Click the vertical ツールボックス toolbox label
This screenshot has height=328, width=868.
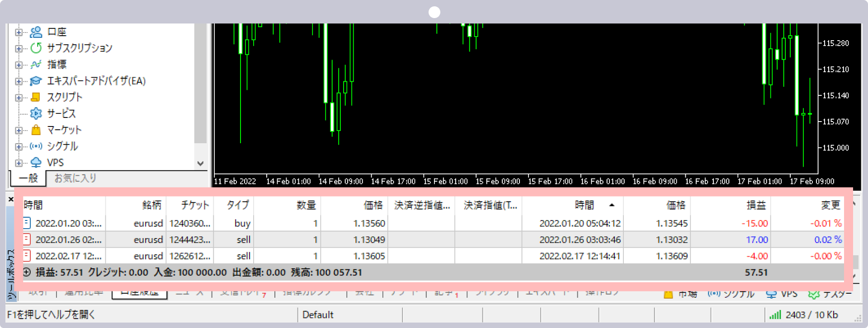[11, 274]
